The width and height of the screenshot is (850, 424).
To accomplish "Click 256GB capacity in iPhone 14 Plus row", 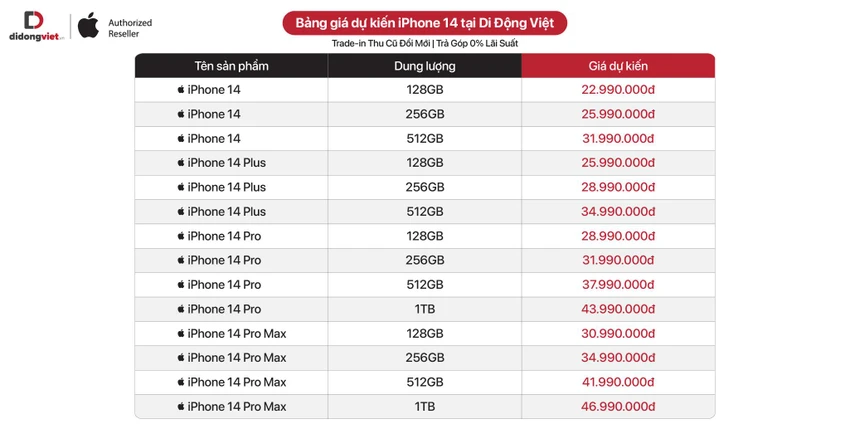I will pyautogui.click(x=425, y=187).
